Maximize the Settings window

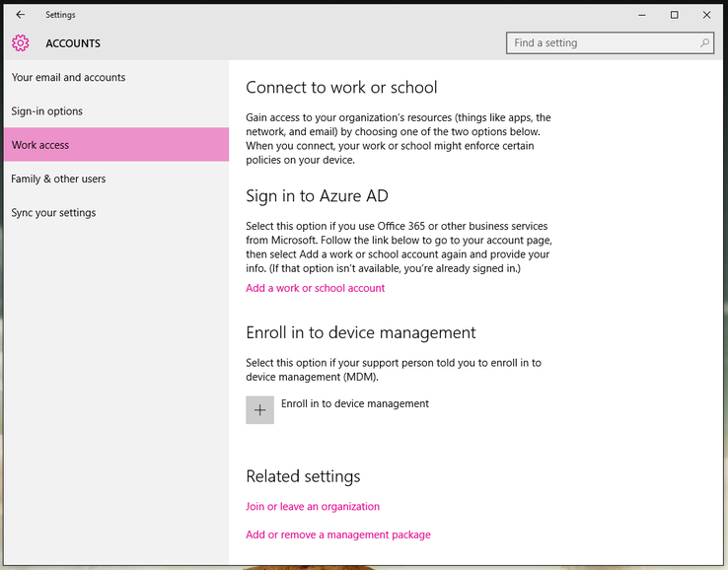674,15
